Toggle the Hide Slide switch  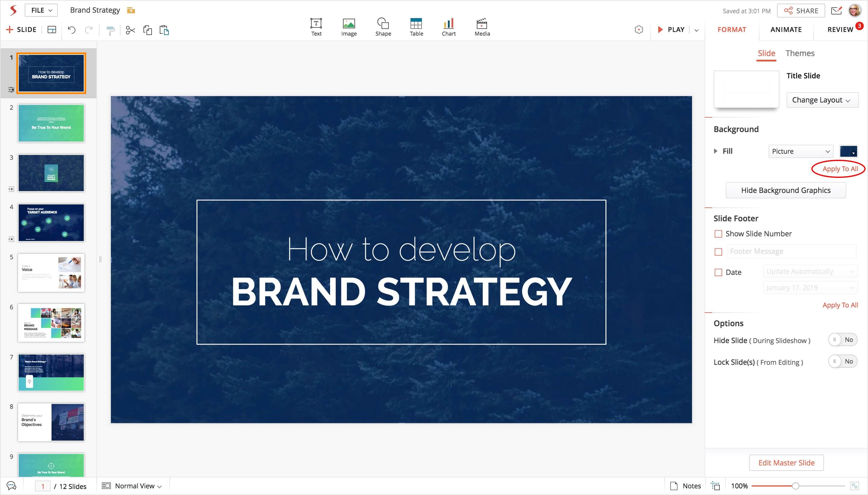[842, 340]
